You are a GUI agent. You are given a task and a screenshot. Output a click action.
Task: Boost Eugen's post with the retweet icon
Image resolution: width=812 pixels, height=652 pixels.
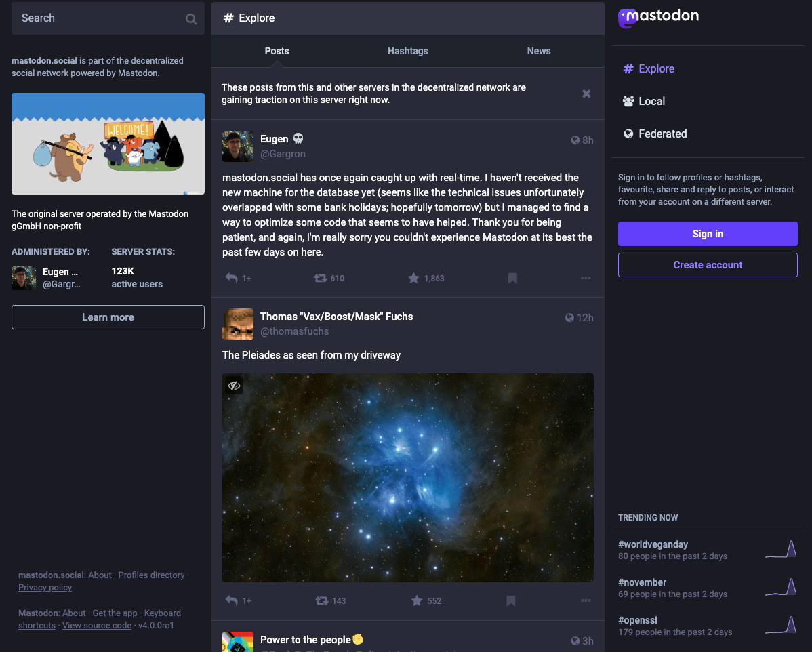tap(321, 278)
